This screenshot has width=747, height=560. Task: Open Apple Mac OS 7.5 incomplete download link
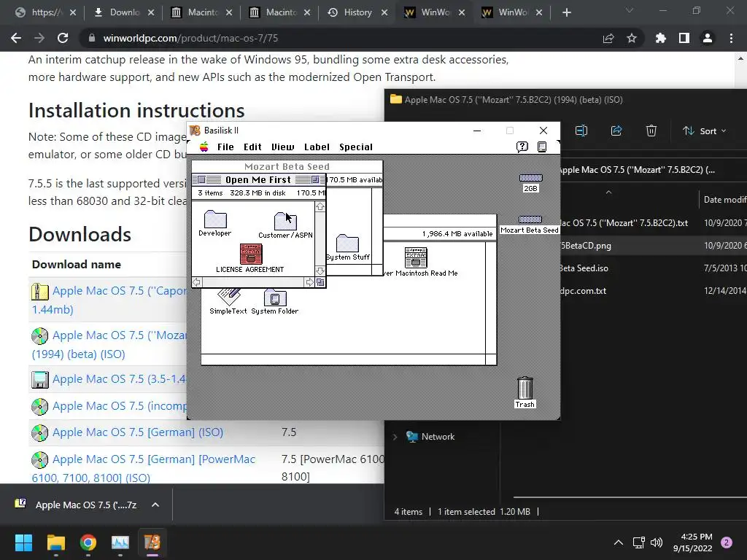119,405
